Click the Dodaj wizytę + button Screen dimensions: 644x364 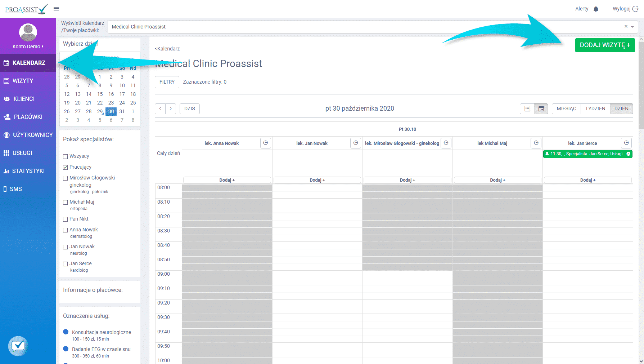point(605,45)
